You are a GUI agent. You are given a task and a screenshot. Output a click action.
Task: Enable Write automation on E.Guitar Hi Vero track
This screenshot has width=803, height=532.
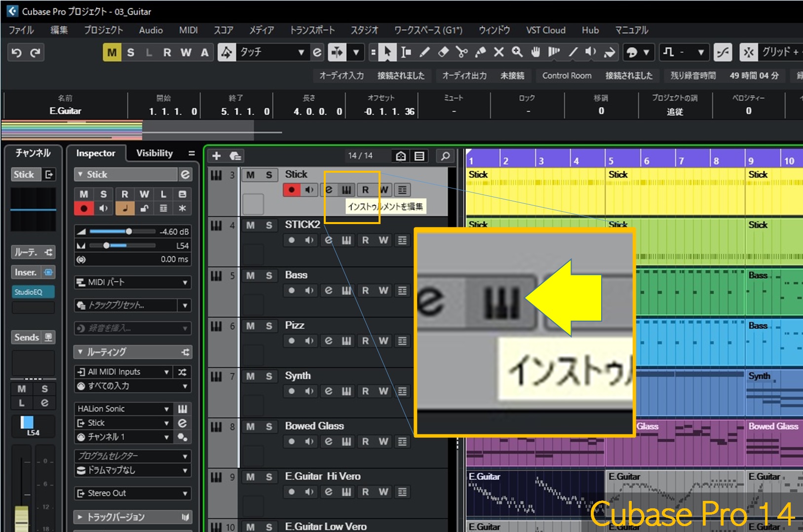click(x=383, y=492)
